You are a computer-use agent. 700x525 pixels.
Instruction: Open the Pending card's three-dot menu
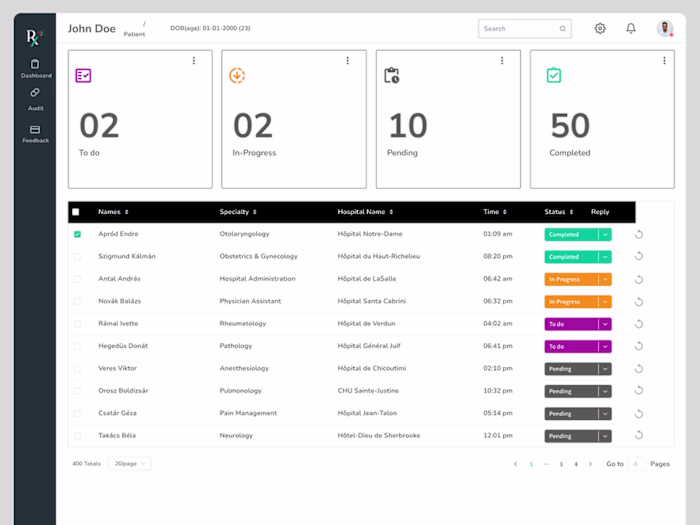502,61
